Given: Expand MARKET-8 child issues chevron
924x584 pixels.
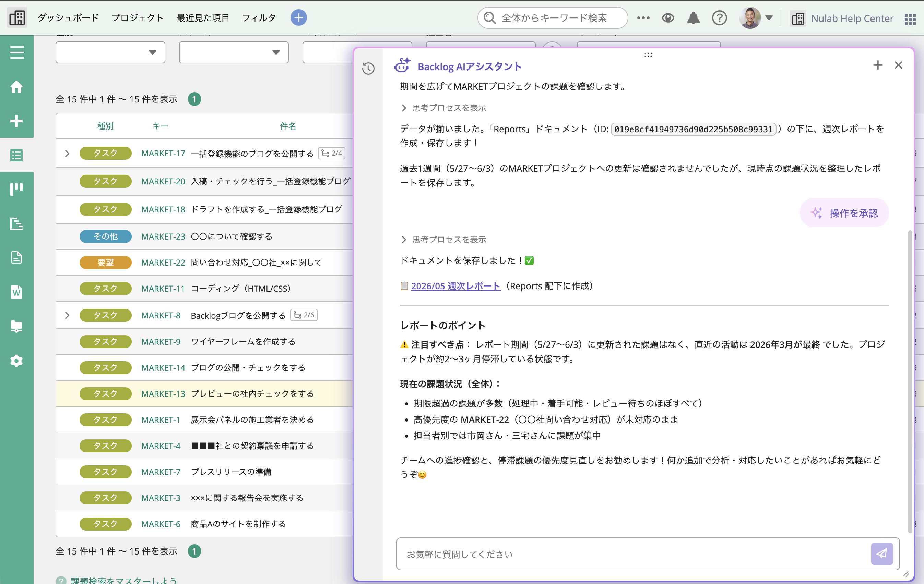Looking at the screenshot, I should (67, 315).
